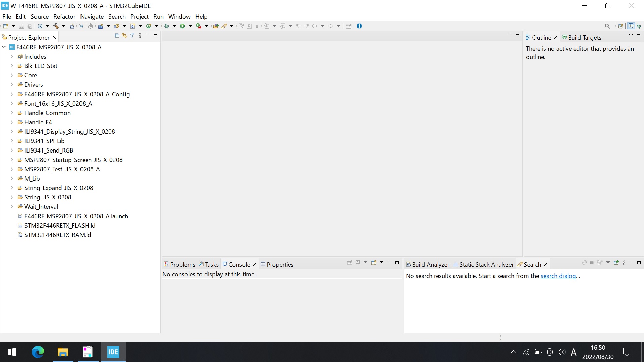Maximize the Outline panel
Image resolution: width=644 pixels, height=362 pixels.
click(639, 35)
